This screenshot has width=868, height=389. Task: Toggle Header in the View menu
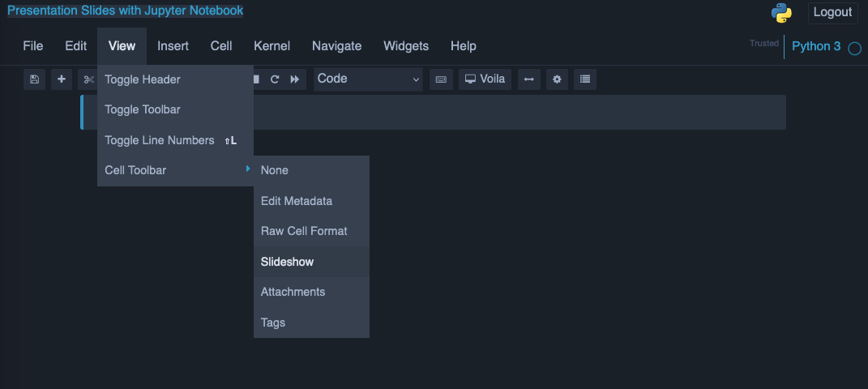pyautogui.click(x=143, y=79)
